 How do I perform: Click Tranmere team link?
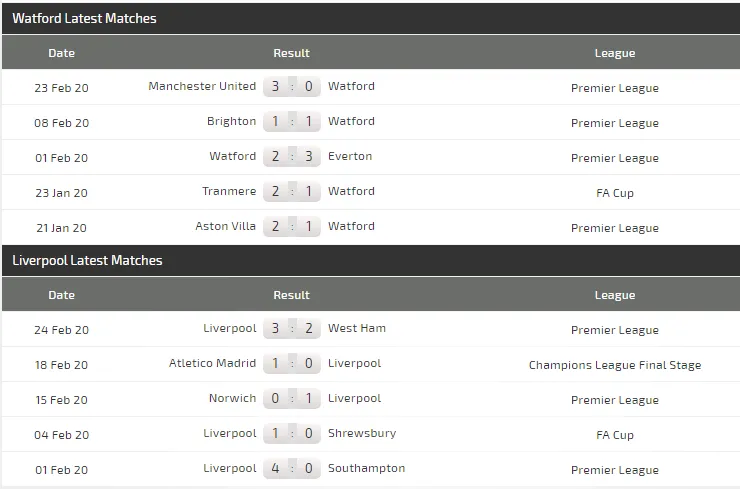[232, 191]
